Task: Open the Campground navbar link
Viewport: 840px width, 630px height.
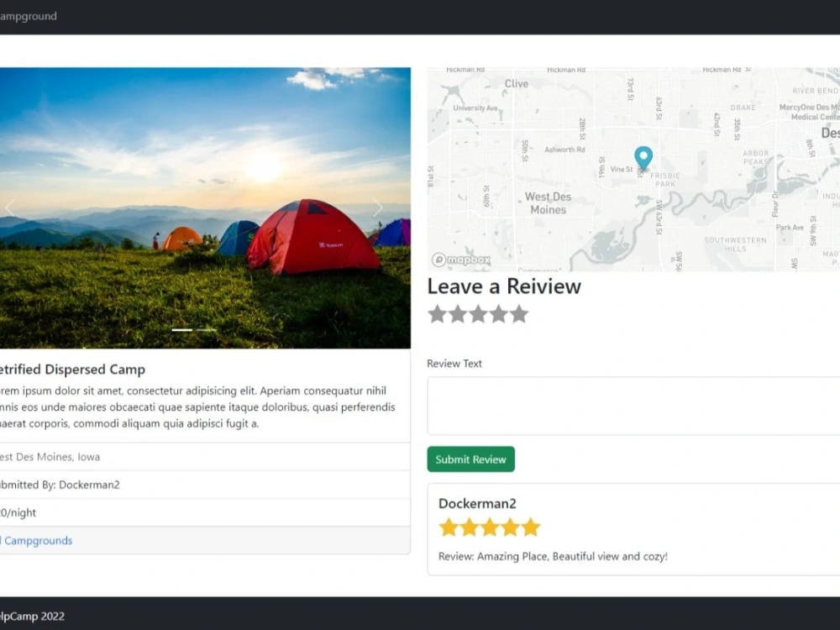Action: pos(28,16)
